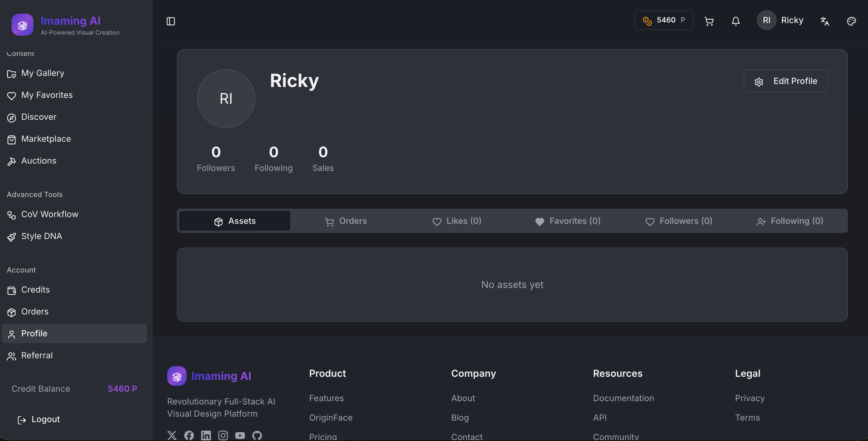868x441 pixels.
Task: Open the Following (0) tab
Action: (x=790, y=221)
